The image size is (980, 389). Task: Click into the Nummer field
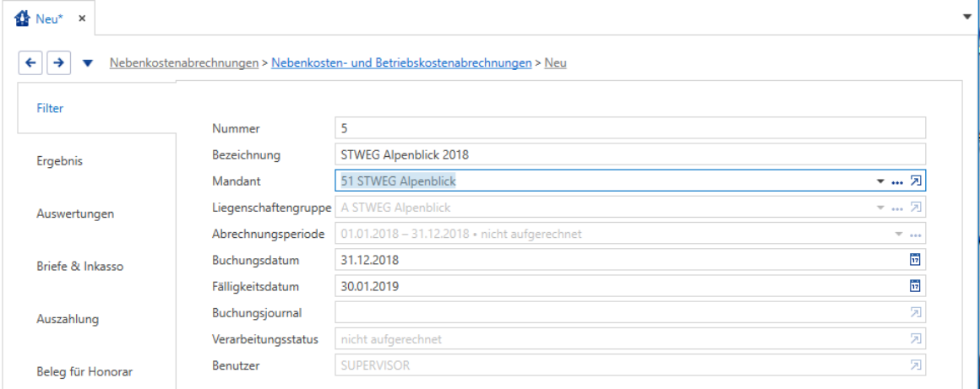[x=630, y=128]
